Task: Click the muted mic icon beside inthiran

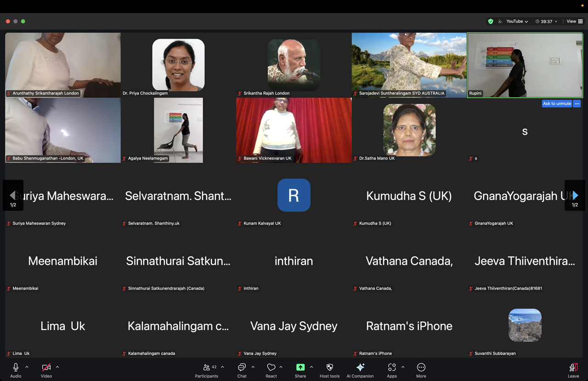Action: coord(240,289)
